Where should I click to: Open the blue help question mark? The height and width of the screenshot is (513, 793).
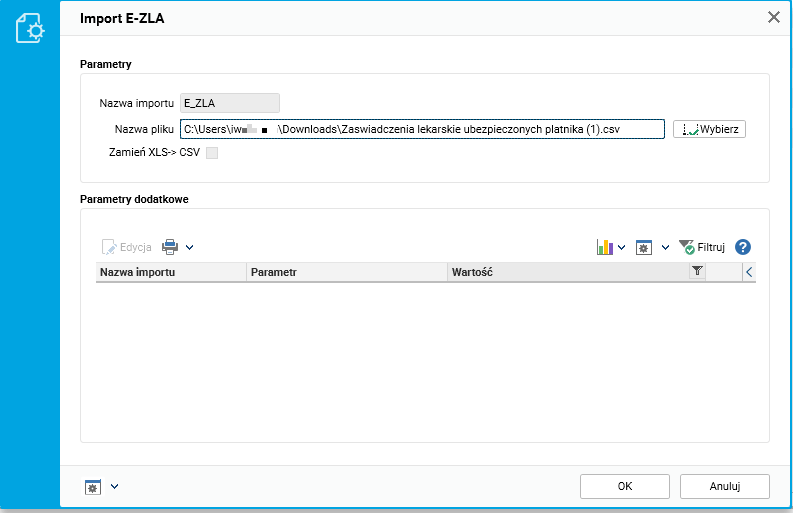[x=742, y=247]
